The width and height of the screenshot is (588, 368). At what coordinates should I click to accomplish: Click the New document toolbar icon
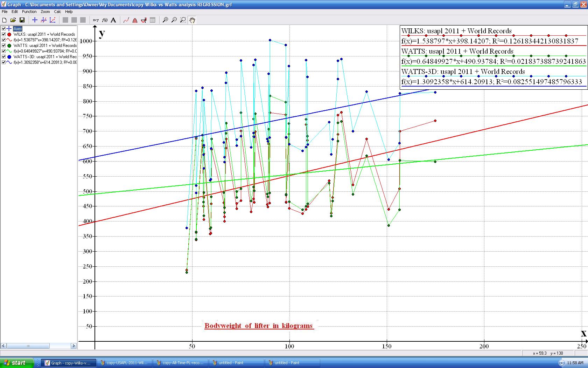pos(5,20)
